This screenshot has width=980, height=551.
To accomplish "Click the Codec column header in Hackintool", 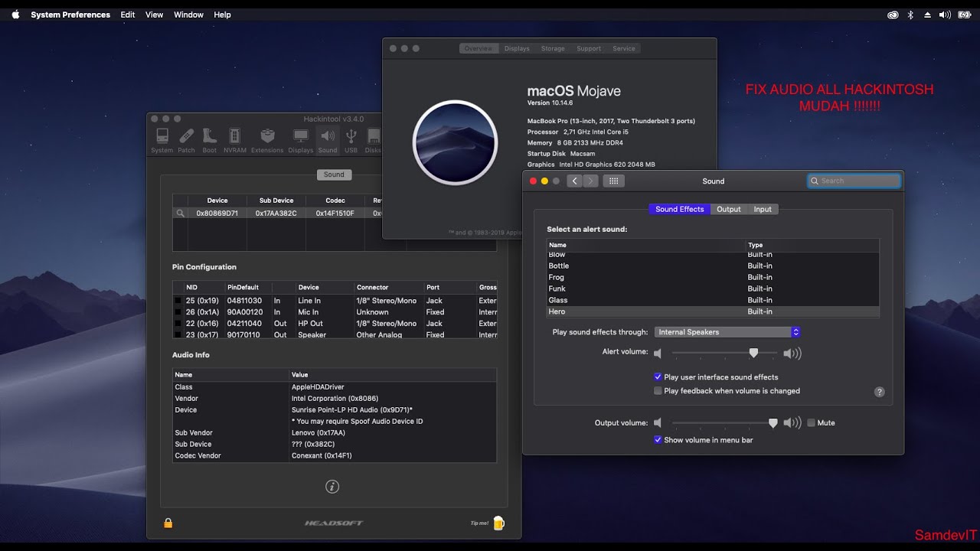I will coord(335,201).
